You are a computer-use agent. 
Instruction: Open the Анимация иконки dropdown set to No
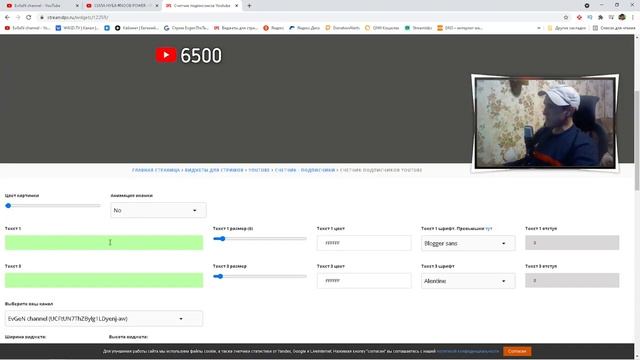click(158, 210)
